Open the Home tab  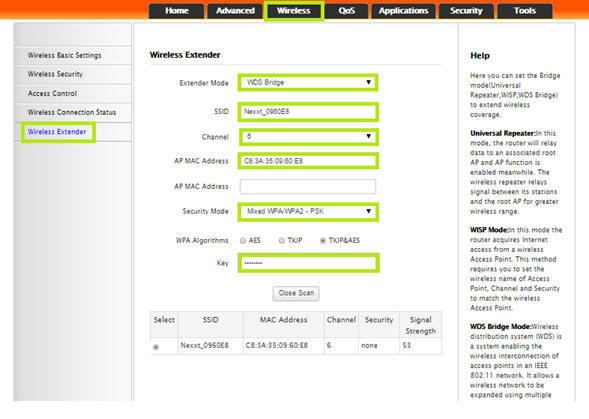point(177,11)
